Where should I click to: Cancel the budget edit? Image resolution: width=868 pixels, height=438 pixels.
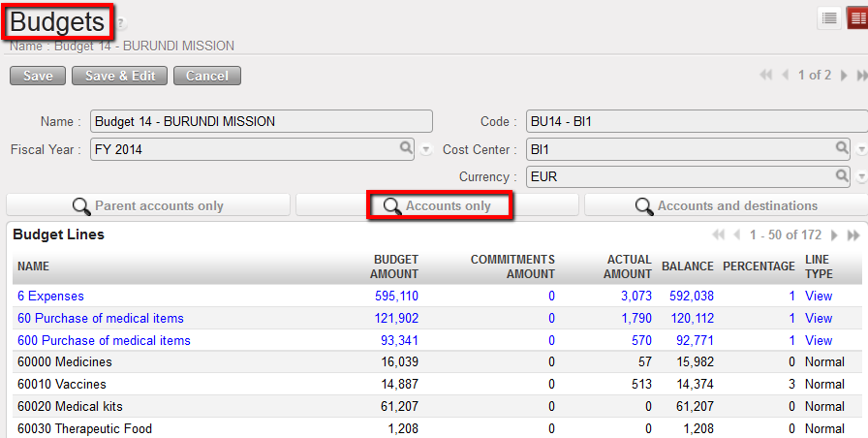(x=207, y=76)
